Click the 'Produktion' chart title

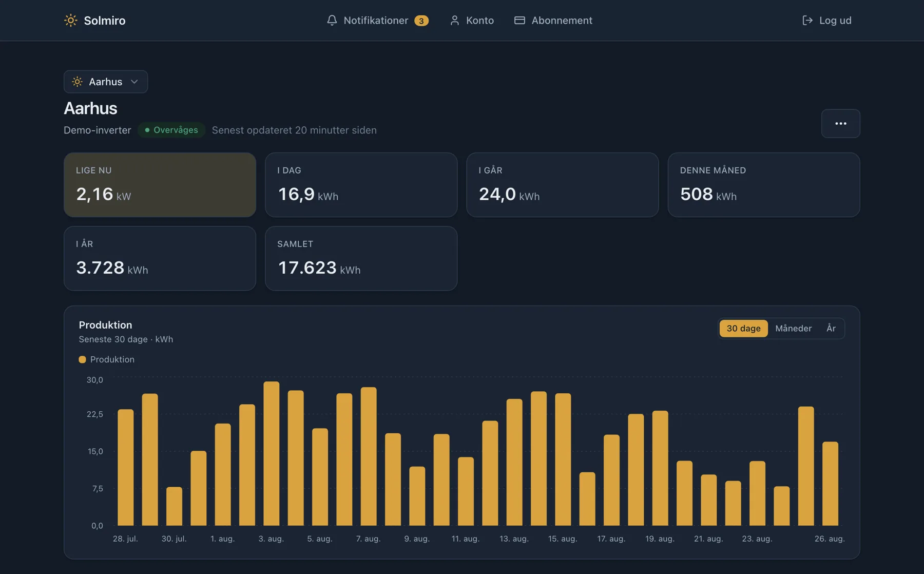pos(105,325)
